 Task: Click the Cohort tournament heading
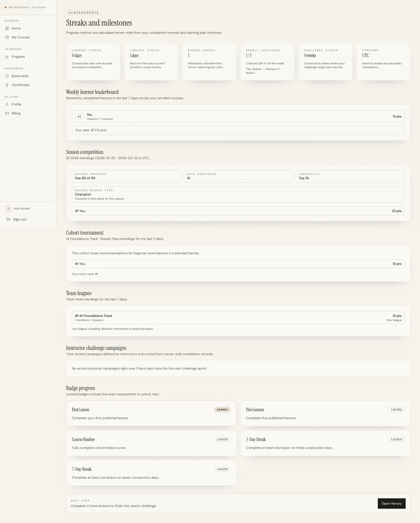click(x=85, y=233)
